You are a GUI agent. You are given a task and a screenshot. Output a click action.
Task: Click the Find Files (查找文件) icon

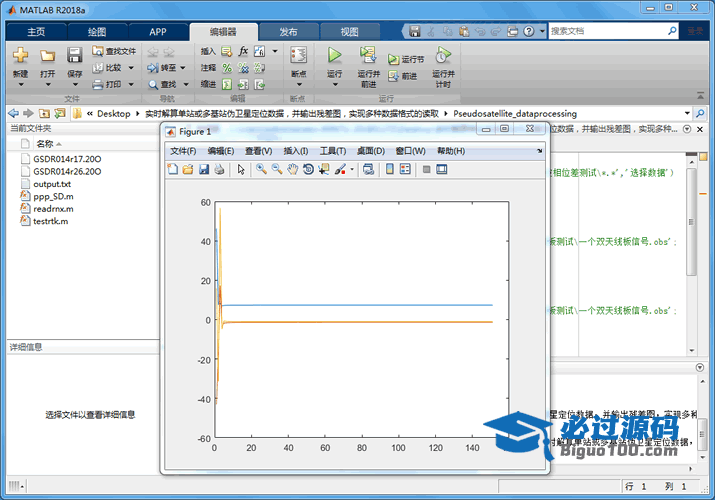click(x=98, y=51)
